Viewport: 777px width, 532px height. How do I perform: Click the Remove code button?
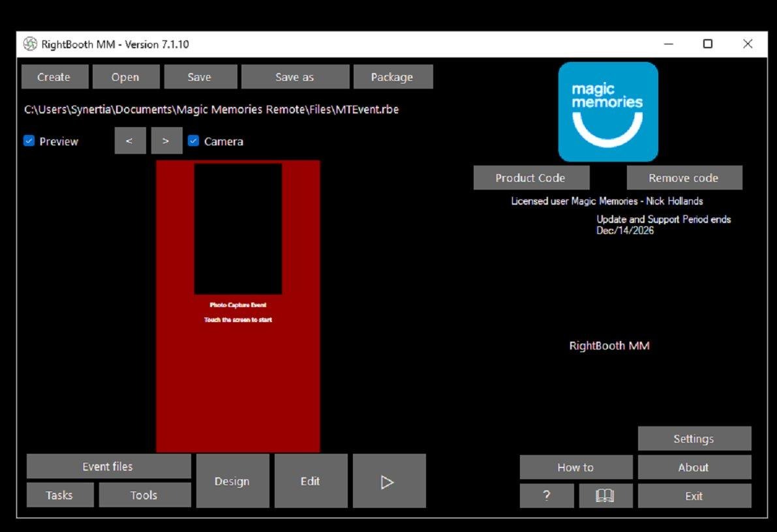(684, 178)
